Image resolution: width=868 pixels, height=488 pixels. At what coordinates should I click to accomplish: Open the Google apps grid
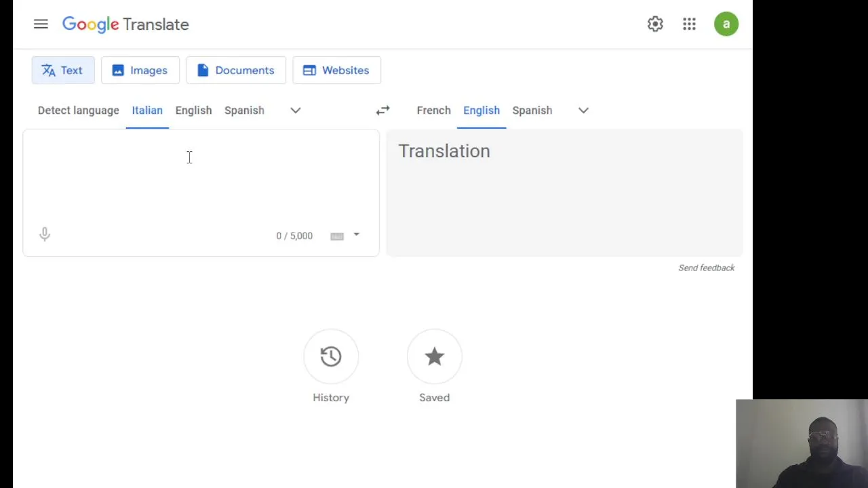point(689,24)
